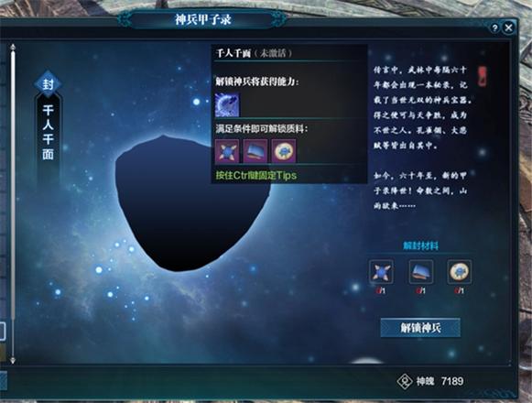Click the first 解封材料 spiked orb slot
The height and width of the screenshot is (403, 532).
(x=381, y=272)
